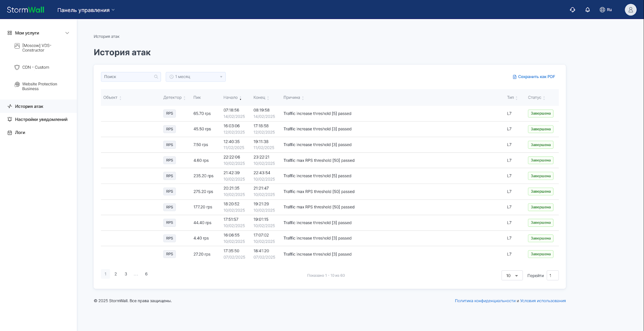This screenshot has height=331, width=644.
Task: Collapse the Мои услуги section
Action: (x=67, y=33)
